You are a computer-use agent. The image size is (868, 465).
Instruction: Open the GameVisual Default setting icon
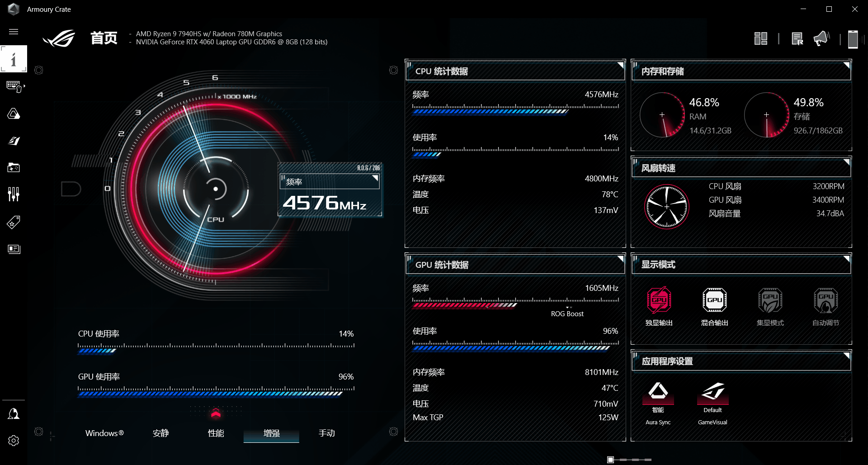click(713, 393)
